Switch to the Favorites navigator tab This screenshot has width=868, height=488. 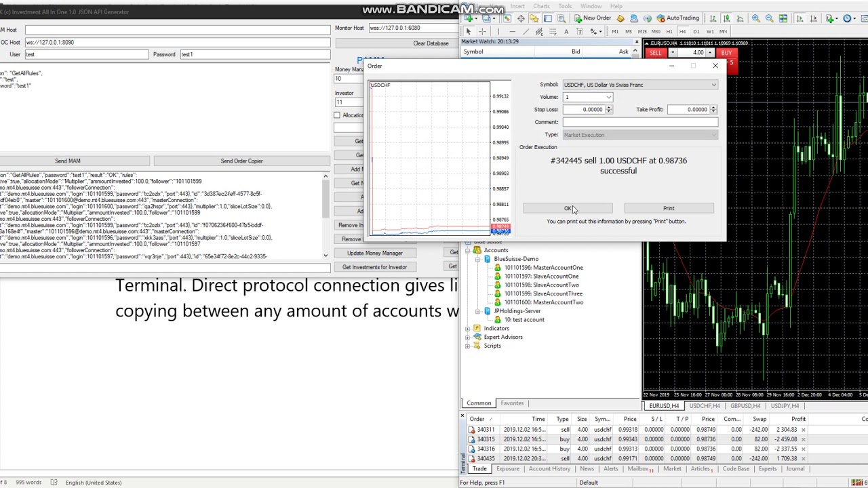coord(512,403)
